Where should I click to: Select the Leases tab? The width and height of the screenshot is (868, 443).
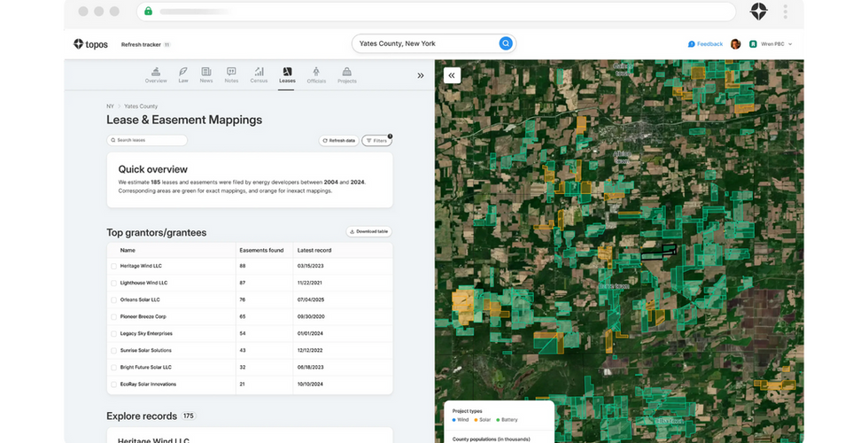click(287, 74)
